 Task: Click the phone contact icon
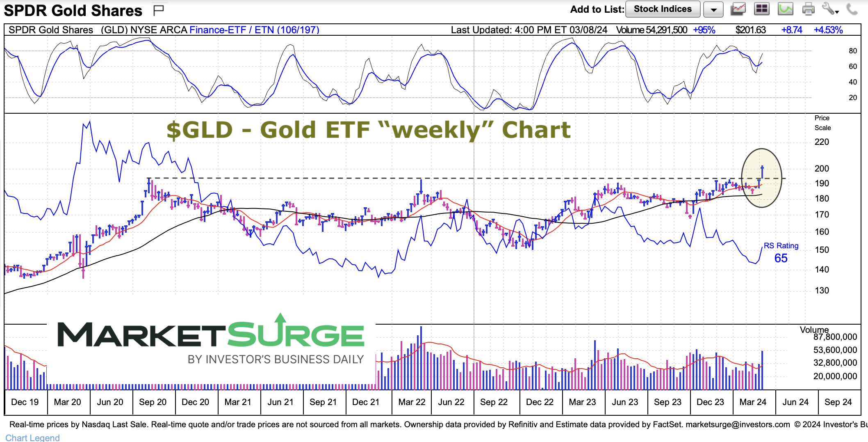(852, 9)
